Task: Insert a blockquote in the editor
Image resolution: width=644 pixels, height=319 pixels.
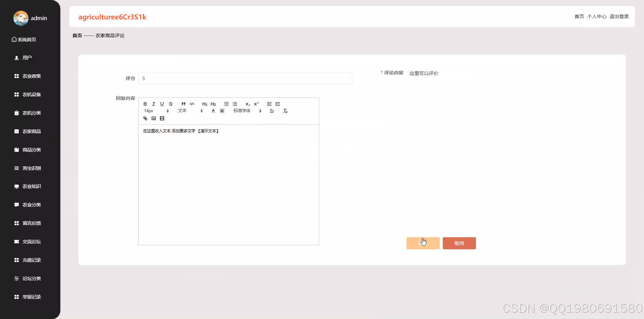Action: [x=183, y=104]
